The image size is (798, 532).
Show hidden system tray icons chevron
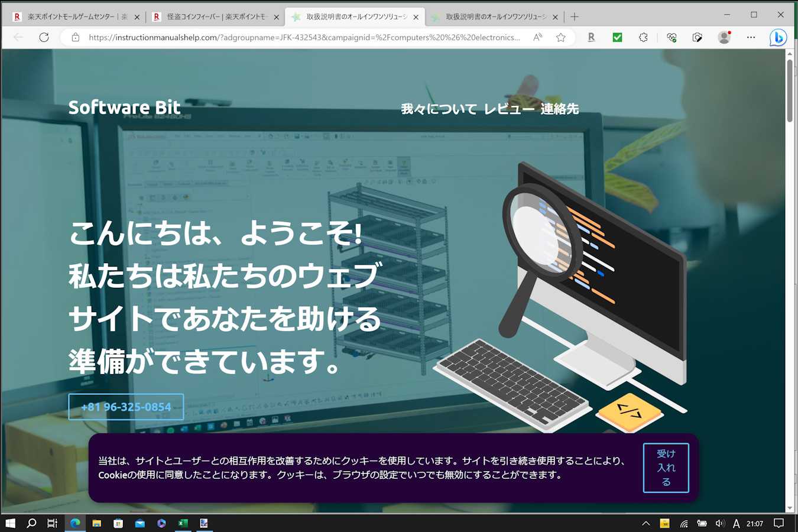(x=645, y=523)
